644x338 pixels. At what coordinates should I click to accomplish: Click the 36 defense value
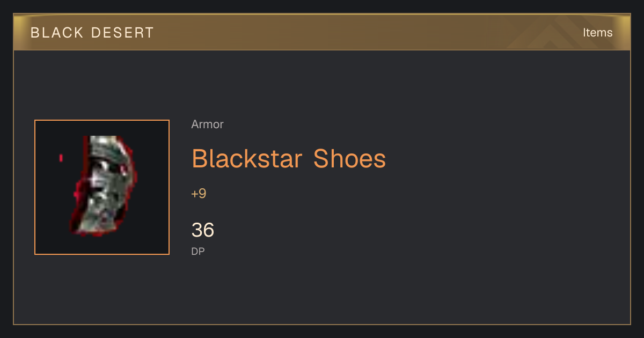click(203, 230)
